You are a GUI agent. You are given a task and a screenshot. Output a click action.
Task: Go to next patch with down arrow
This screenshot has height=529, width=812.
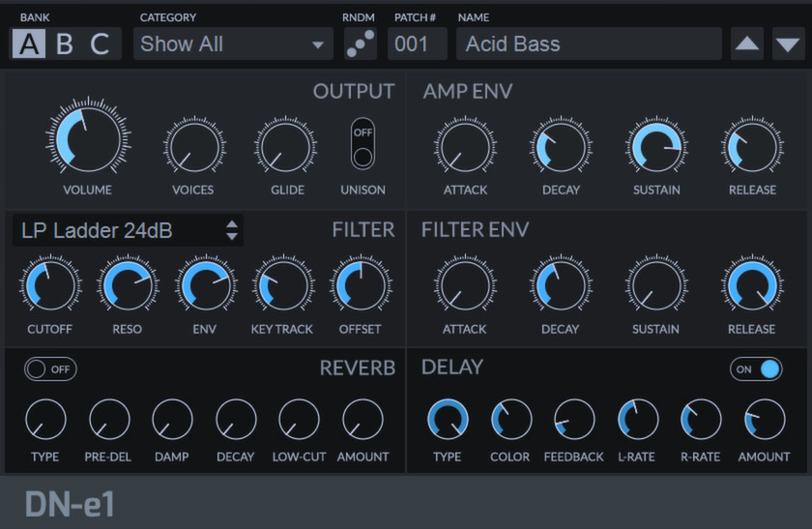click(788, 44)
